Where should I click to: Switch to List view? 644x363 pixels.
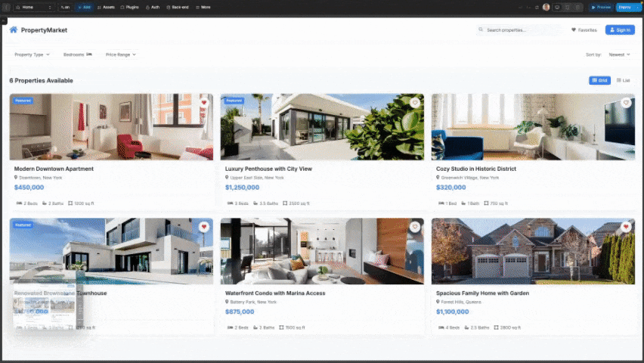(x=624, y=80)
